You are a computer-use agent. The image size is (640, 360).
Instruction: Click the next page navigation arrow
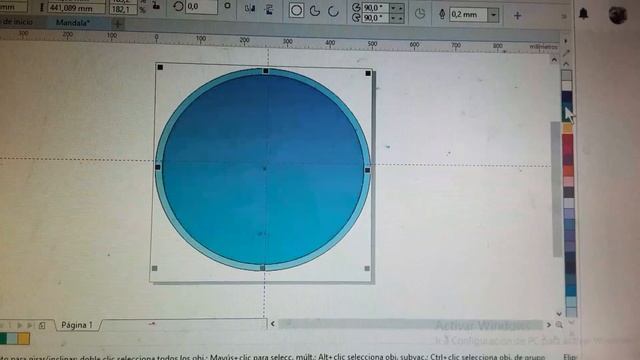[19, 325]
